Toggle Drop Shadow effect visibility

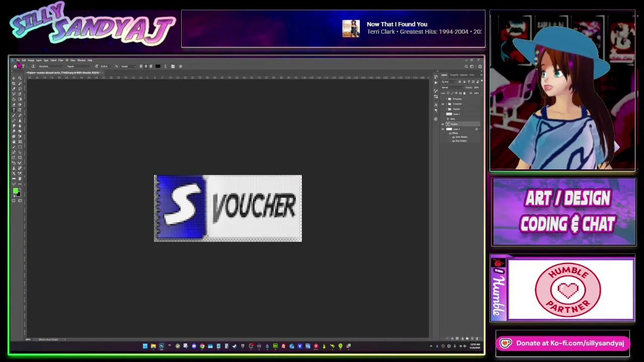point(453,141)
